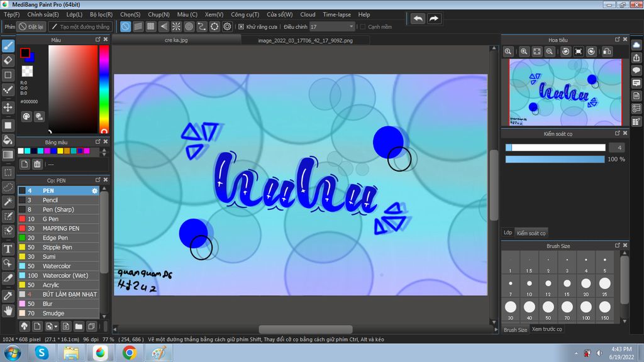Select the Magic Wand tool

[x=8, y=202]
